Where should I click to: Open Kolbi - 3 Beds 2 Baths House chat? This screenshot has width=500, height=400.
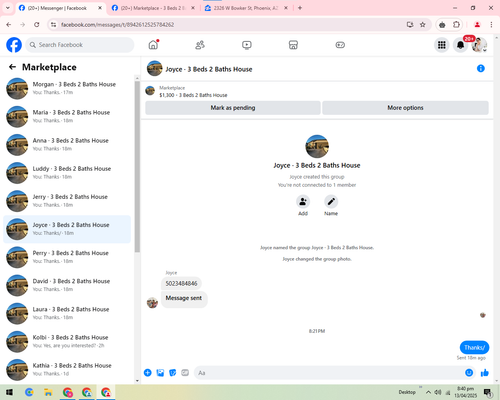coord(67,341)
